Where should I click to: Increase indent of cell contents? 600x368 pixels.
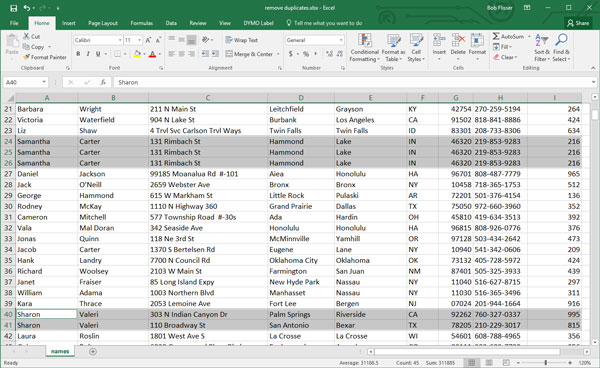click(x=215, y=54)
